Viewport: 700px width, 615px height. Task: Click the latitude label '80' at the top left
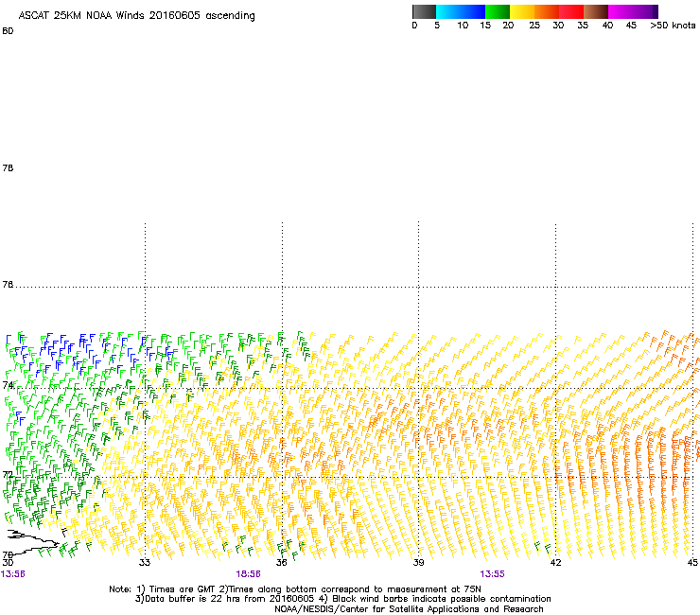pos(8,31)
